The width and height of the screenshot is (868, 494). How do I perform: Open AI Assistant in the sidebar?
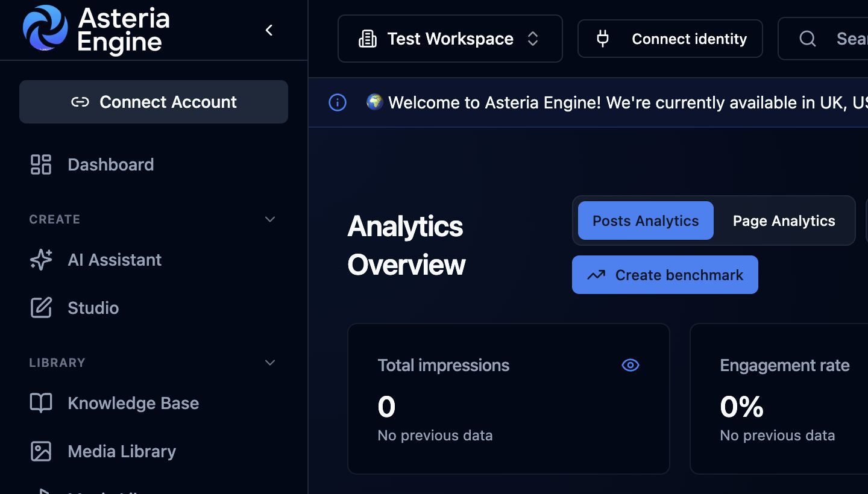pyautogui.click(x=154, y=260)
